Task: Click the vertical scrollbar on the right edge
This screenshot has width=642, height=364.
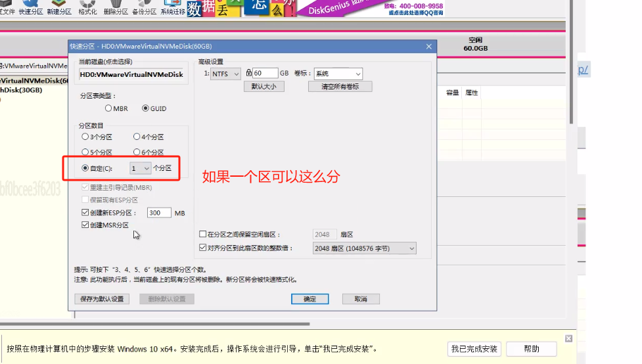Action: click(x=571, y=61)
